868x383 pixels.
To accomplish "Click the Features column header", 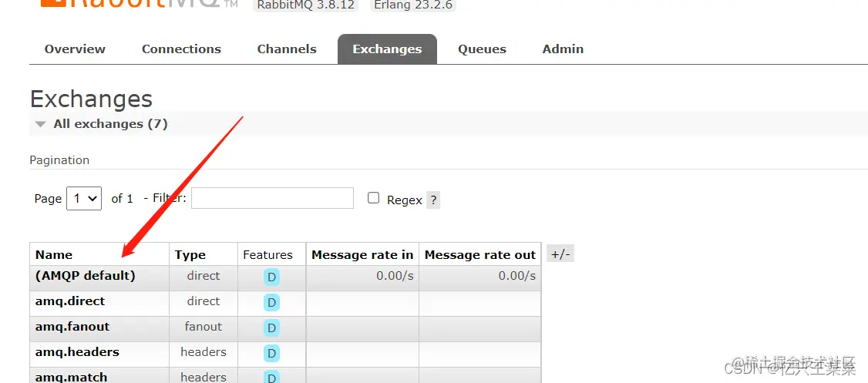I will [x=268, y=254].
